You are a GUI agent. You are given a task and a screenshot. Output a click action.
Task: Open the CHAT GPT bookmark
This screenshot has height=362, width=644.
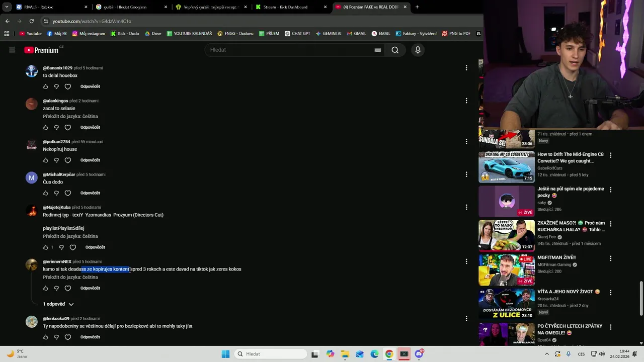click(x=297, y=34)
